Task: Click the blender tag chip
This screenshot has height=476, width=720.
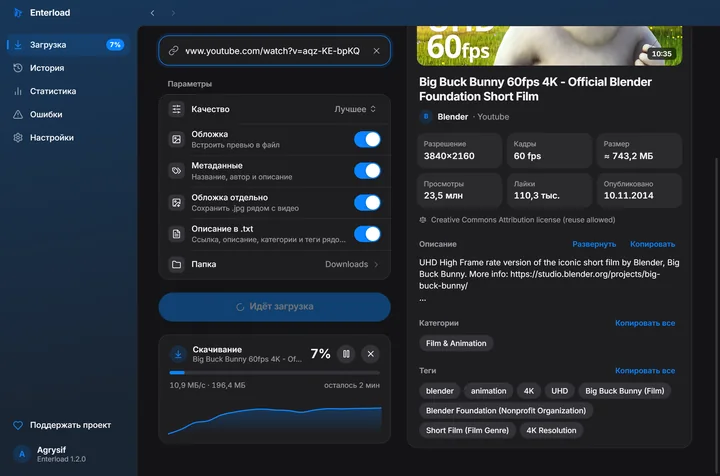Action: 439,391
